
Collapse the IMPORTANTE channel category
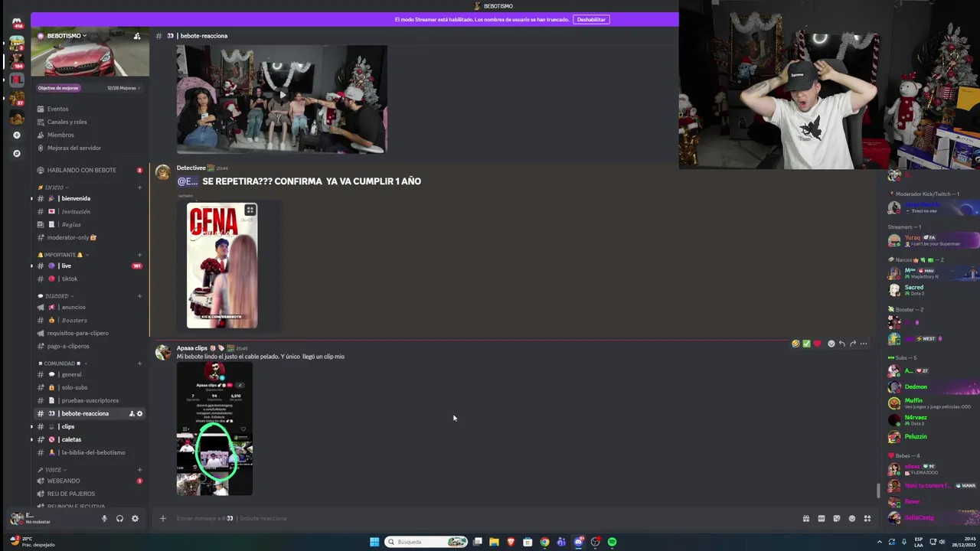point(63,255)
